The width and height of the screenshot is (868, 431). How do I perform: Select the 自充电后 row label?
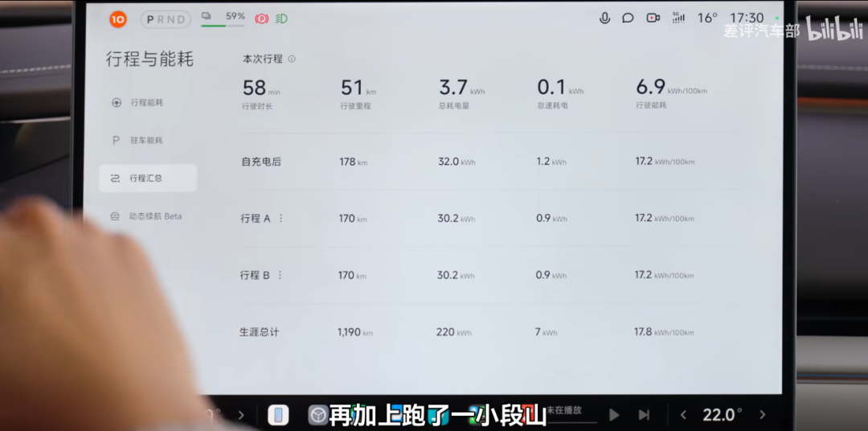(261, 162)
